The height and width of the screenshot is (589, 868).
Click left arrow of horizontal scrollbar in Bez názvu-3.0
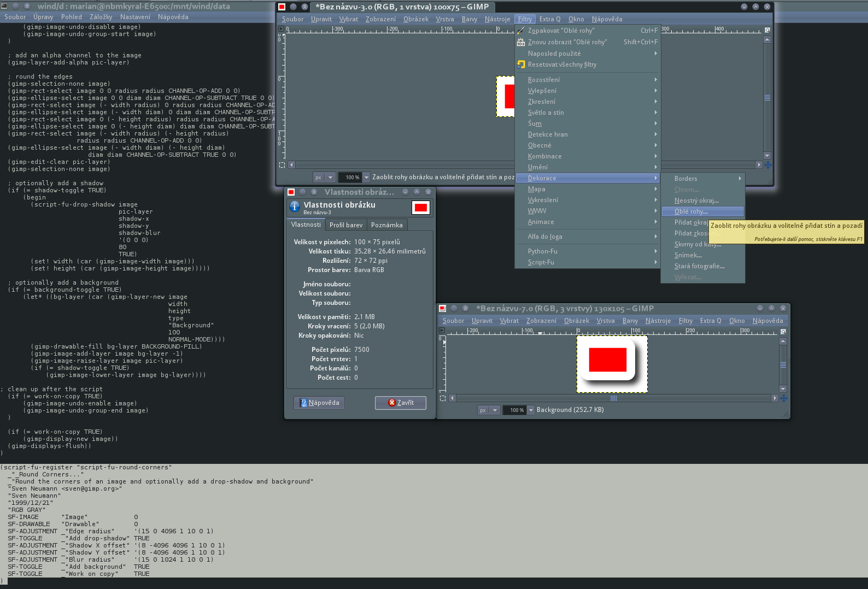[x=291, y=164]
